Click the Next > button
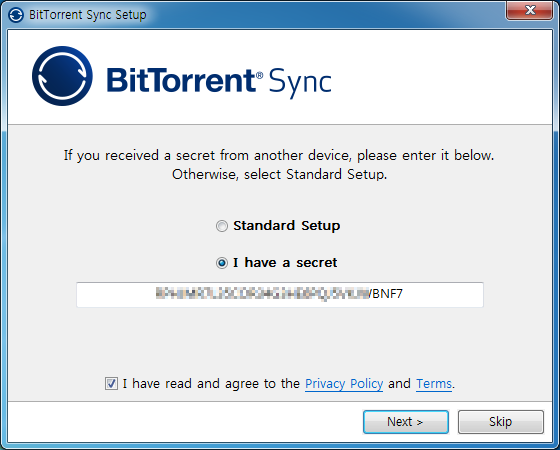The image size is (560, 450). (x=406, y=422)
